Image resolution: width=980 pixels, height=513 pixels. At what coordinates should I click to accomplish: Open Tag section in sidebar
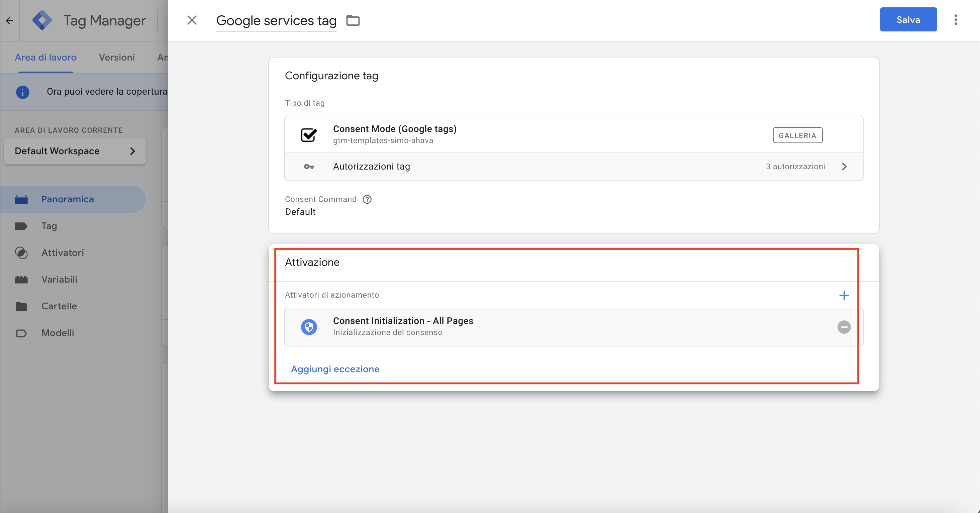(x=49, y=226)
